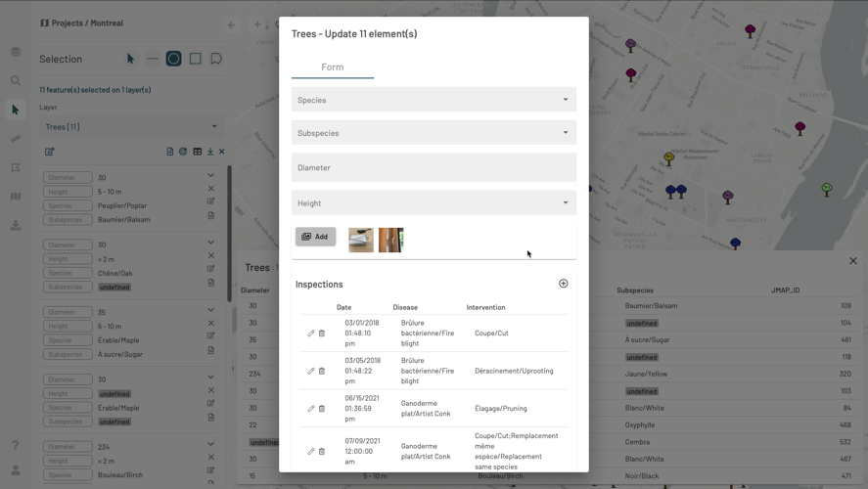Open the Trees [11] layer dropdown

[131, 126]
